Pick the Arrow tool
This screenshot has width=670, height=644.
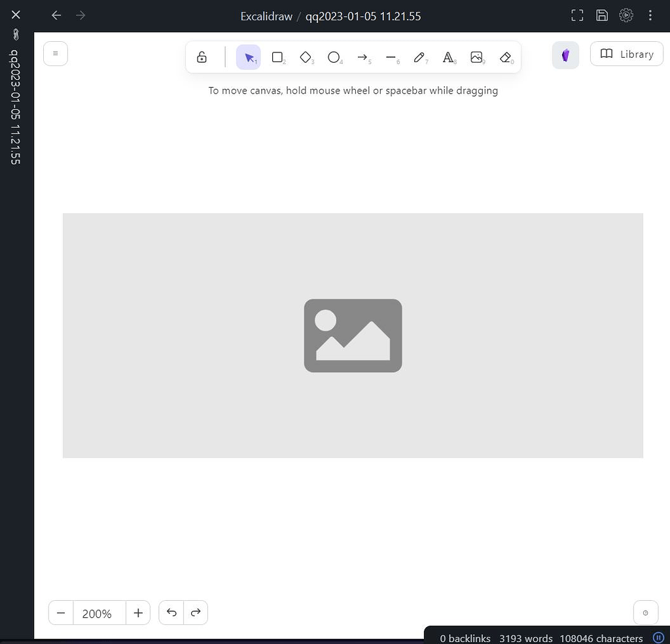pyautogui.click(x=363, y=57)
